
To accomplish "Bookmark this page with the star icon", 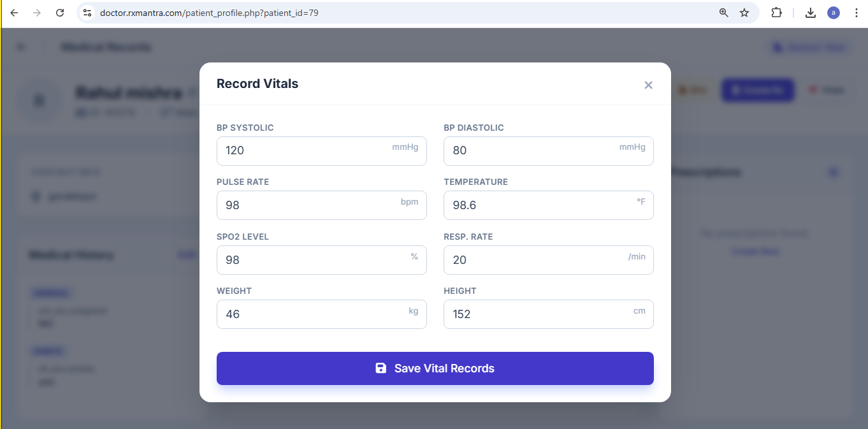I will [744, 13].
